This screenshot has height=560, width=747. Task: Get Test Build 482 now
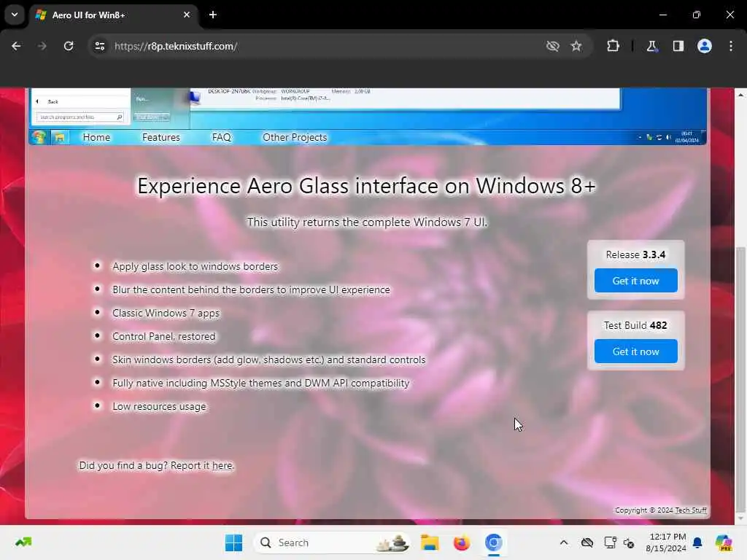[x=636, y=351]
